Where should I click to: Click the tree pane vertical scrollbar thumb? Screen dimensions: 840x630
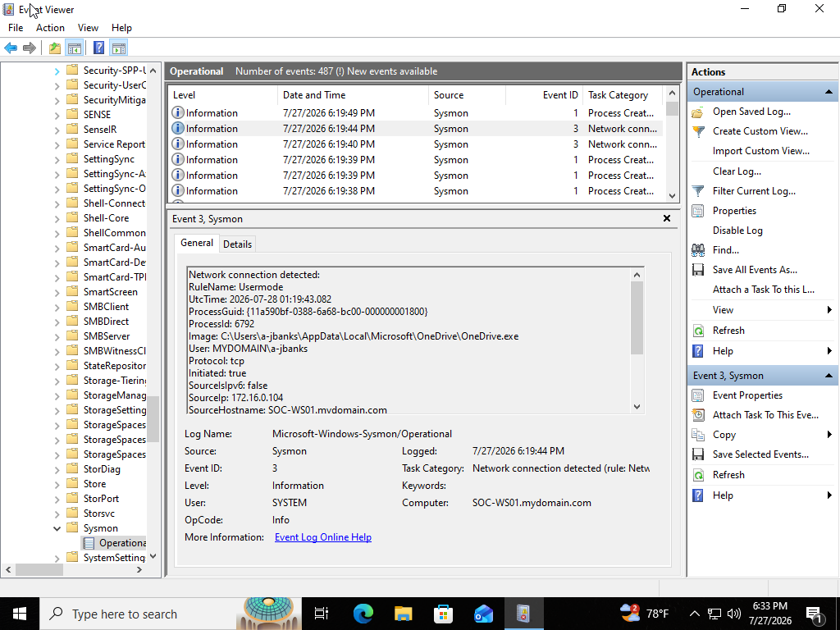(x=153, y=419)
